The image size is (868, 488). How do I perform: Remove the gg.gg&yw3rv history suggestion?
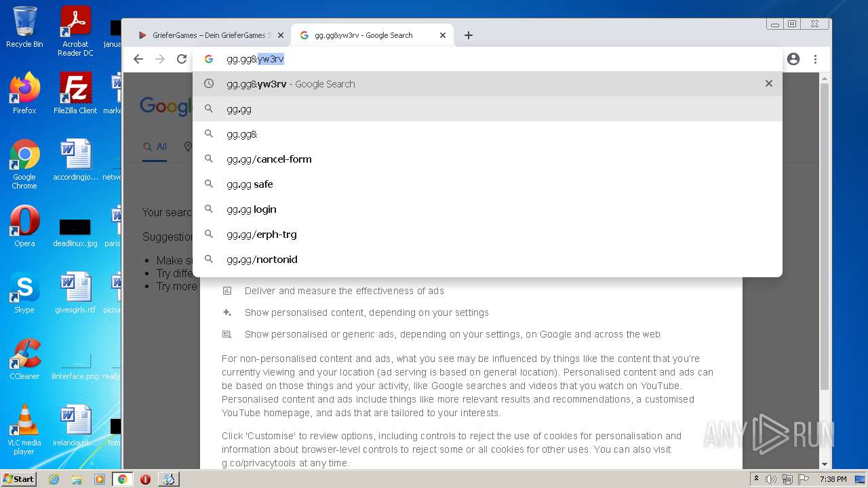(x=768, y=83)
